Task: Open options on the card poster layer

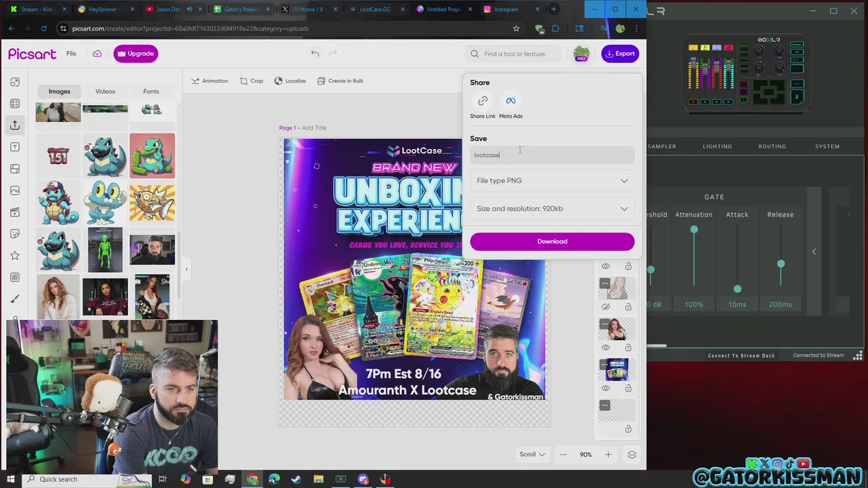Action: click(605, 365)
